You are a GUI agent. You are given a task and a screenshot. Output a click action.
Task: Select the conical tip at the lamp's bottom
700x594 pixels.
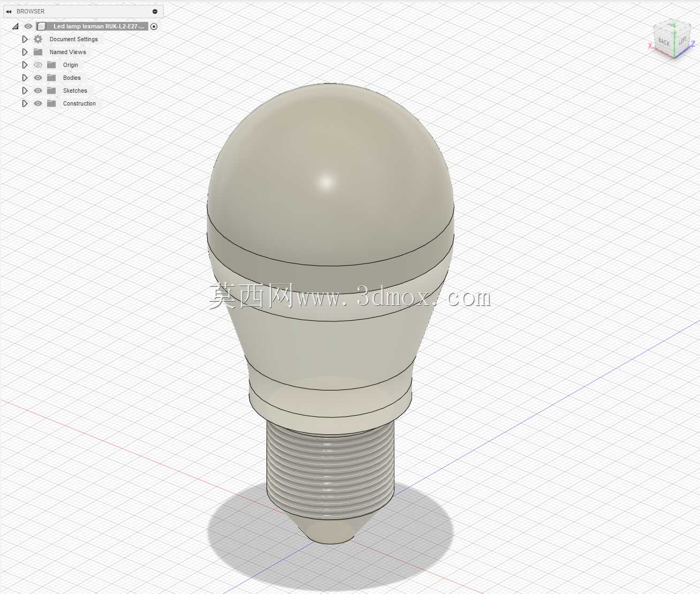[x=330, y=530]
